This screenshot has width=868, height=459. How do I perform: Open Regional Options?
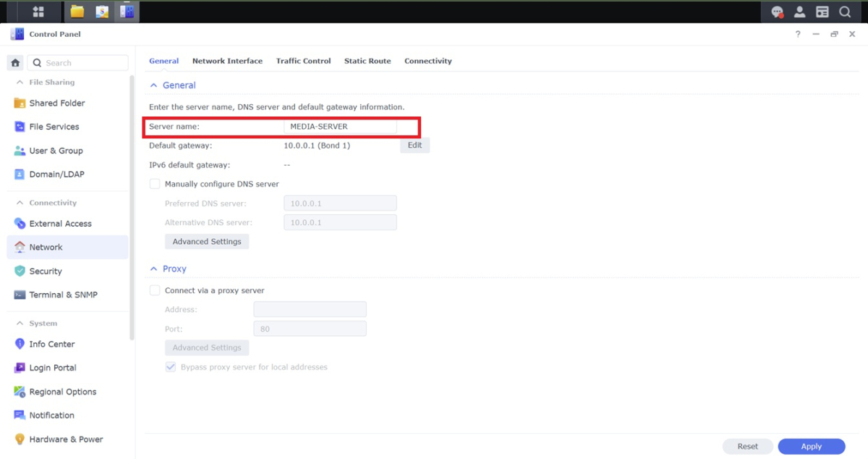(x=67, y=392)
